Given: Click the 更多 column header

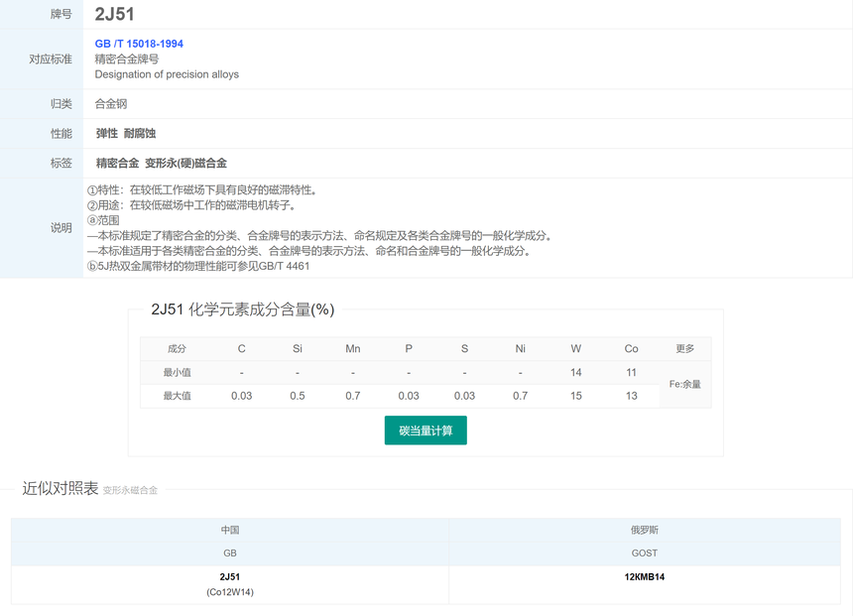Looking at the screenshot, I should point(685,348).
